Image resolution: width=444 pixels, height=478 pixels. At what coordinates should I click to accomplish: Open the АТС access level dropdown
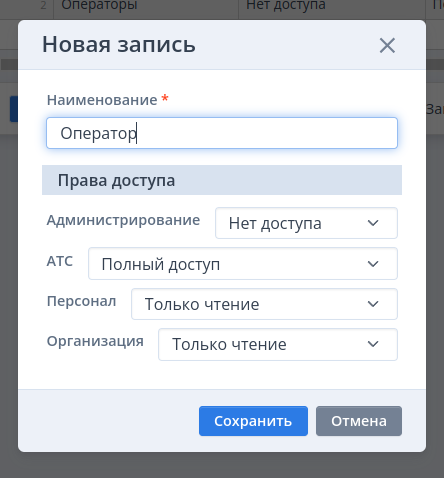click(243, 264)
